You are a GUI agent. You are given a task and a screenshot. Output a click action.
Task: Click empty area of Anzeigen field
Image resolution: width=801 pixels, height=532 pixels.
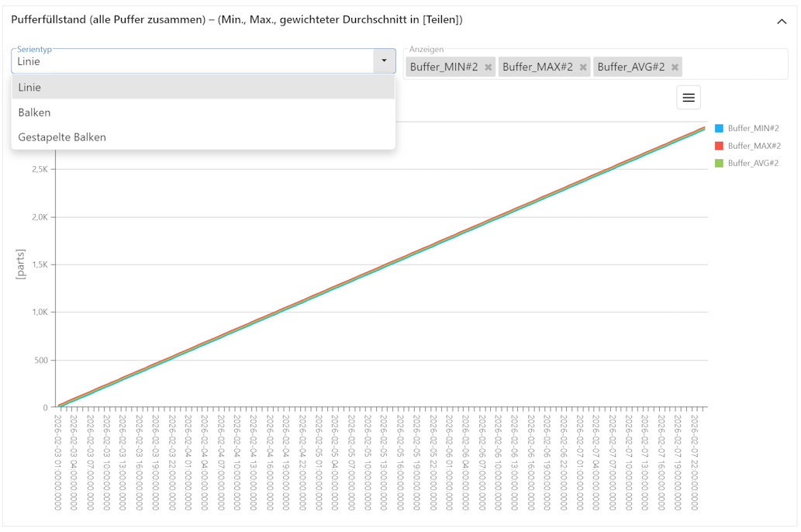coord(734,67)
